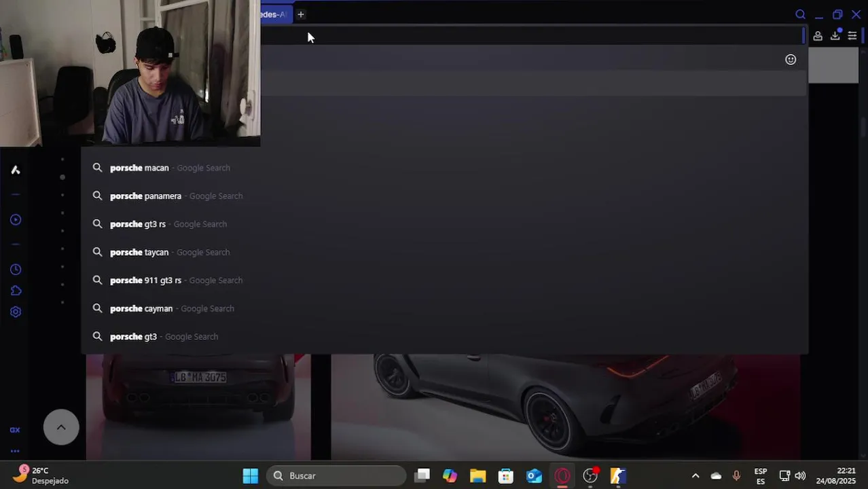The width and height of the screenshot is (868, 489).
Task: Select suggestion "porsche macan"
Action: (x=444, y=168)
